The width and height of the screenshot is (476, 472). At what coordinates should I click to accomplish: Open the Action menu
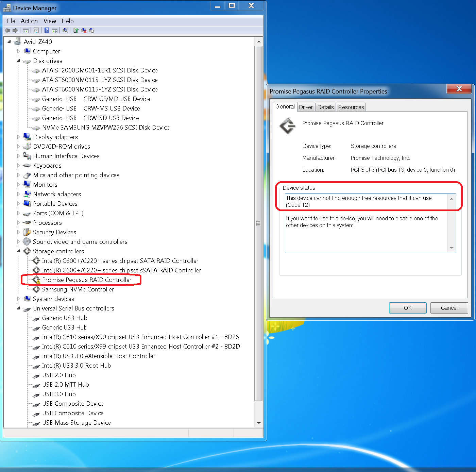click(x=29, y=21)
